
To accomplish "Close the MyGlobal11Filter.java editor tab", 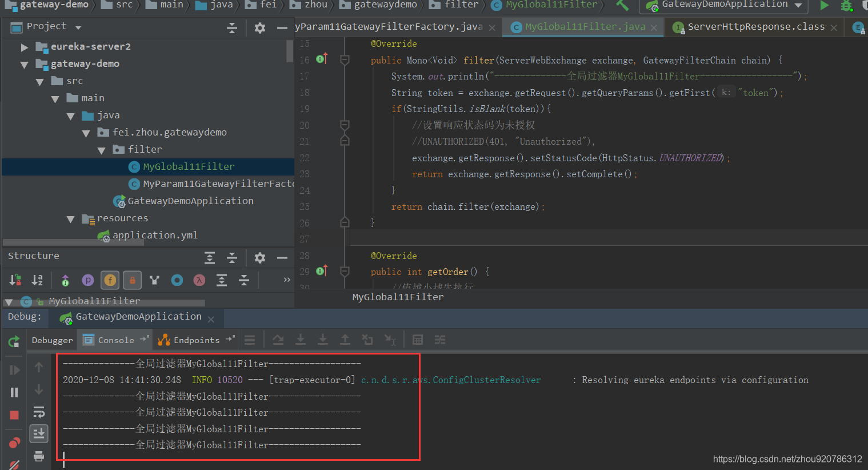I will tap(654, 27).
